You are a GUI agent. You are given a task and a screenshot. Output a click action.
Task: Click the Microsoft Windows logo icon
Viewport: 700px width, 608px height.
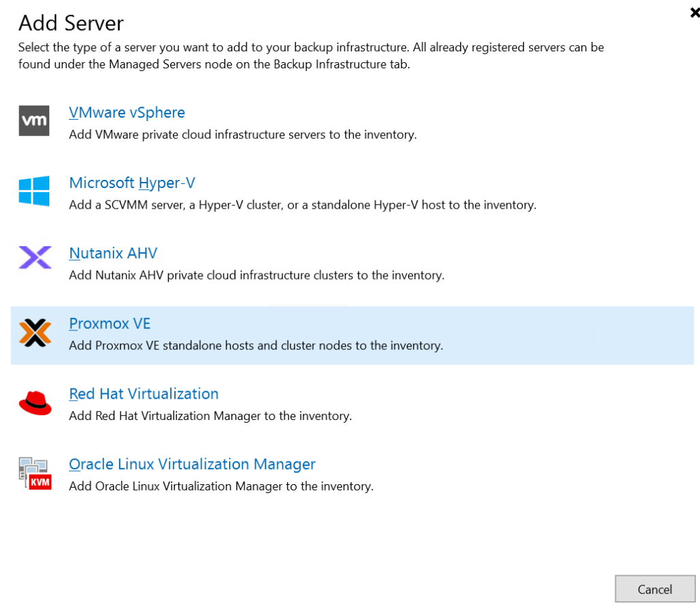pyautogui.click(x=34, y=191)
